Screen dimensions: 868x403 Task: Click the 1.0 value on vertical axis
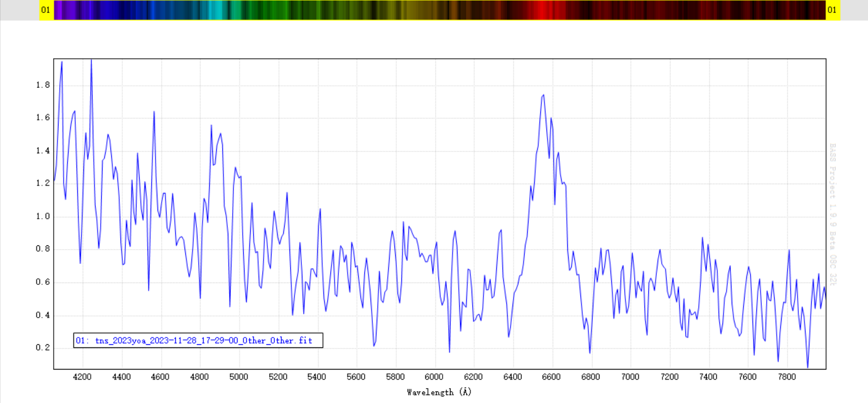[44, 216]
